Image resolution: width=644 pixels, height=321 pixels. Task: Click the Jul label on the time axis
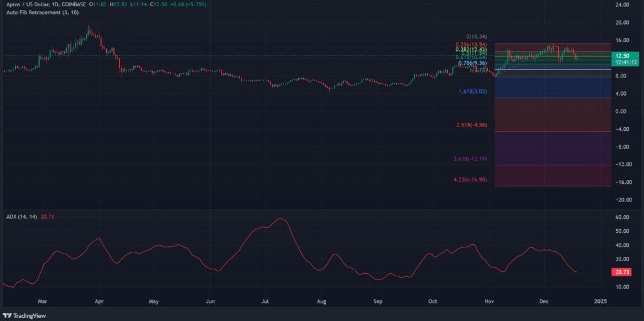(x=265, y=301)
